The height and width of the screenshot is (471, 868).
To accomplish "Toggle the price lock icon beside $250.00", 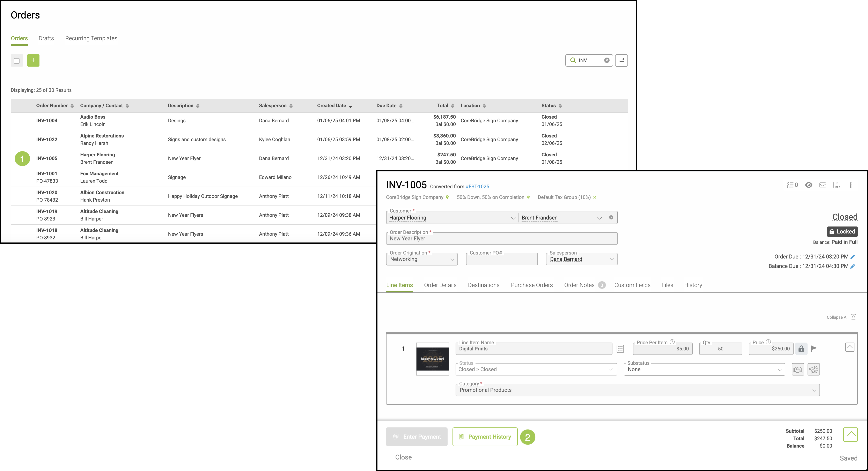I will (x=801, y=349).
